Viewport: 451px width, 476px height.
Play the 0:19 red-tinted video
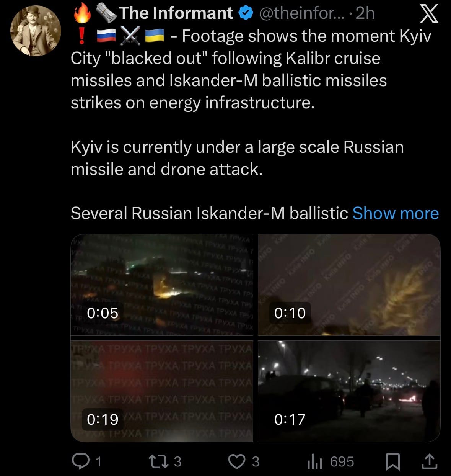[x=162, y=391]
